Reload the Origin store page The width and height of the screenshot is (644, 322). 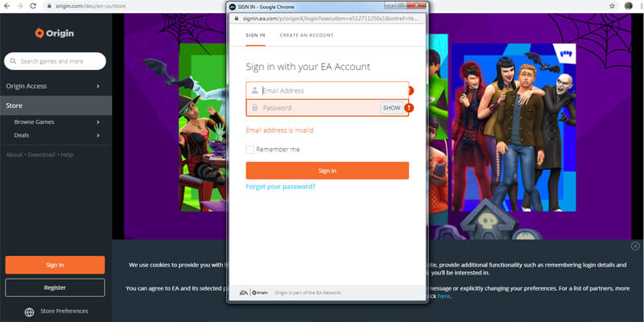(33, 6)
